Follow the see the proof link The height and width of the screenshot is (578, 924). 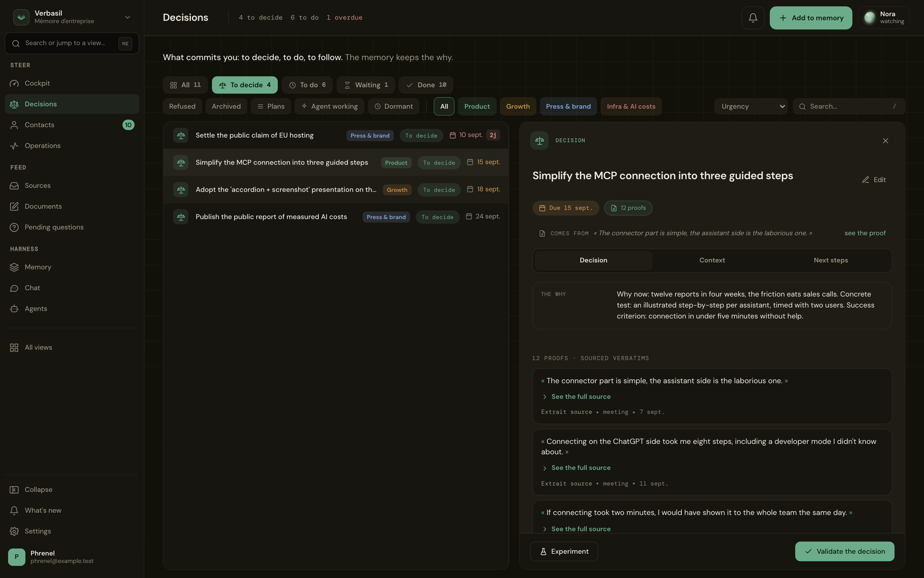(865, 233)
